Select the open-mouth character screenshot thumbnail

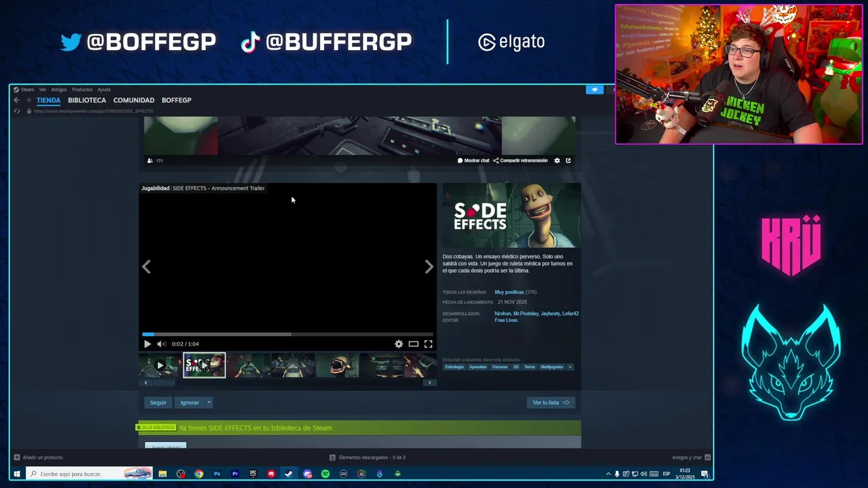pyautogui.click(x=337, y=365)
